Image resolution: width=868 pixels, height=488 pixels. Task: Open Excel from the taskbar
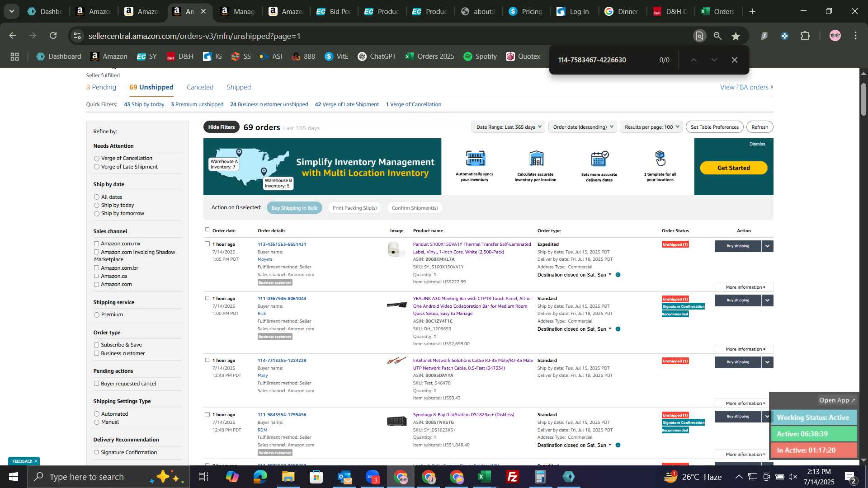click(x=484, y=477)
